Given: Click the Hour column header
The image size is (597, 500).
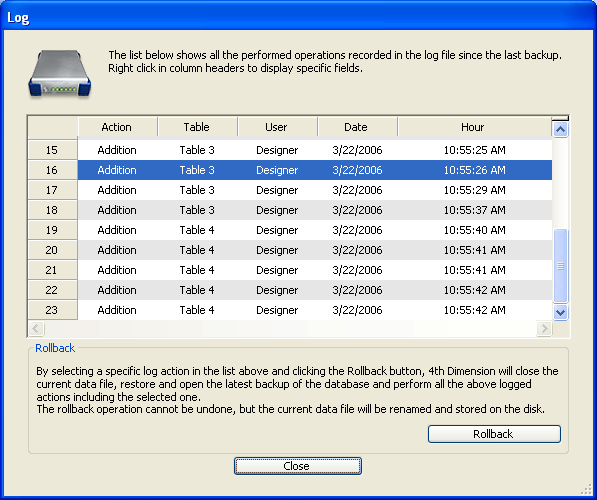Looking at the screenshot, I should click(x=474, y=127).
